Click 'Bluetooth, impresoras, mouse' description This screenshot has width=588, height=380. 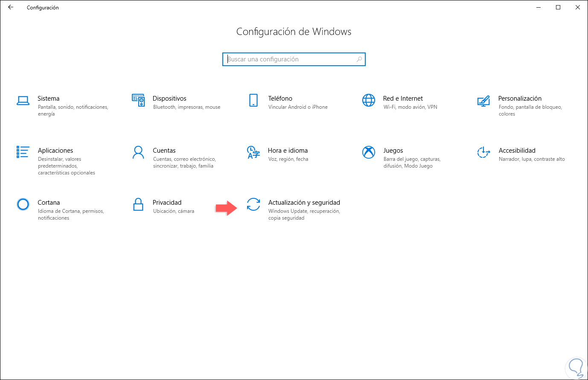pos(187,107)
